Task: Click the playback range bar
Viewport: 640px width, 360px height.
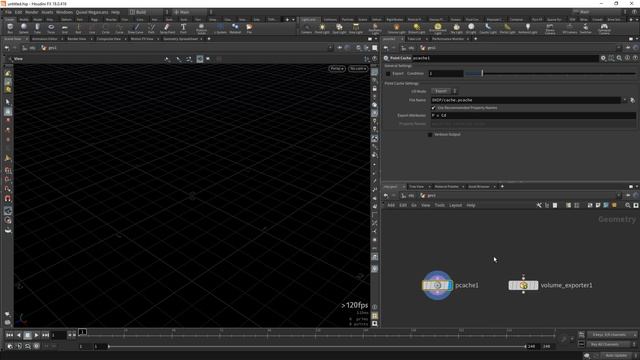Action: [317, 347]
